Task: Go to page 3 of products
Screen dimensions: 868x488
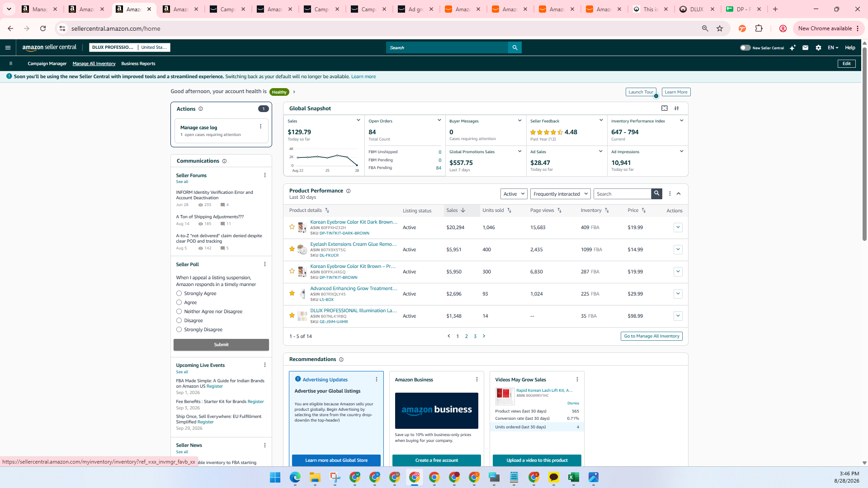Action: [x=475, y=336]
